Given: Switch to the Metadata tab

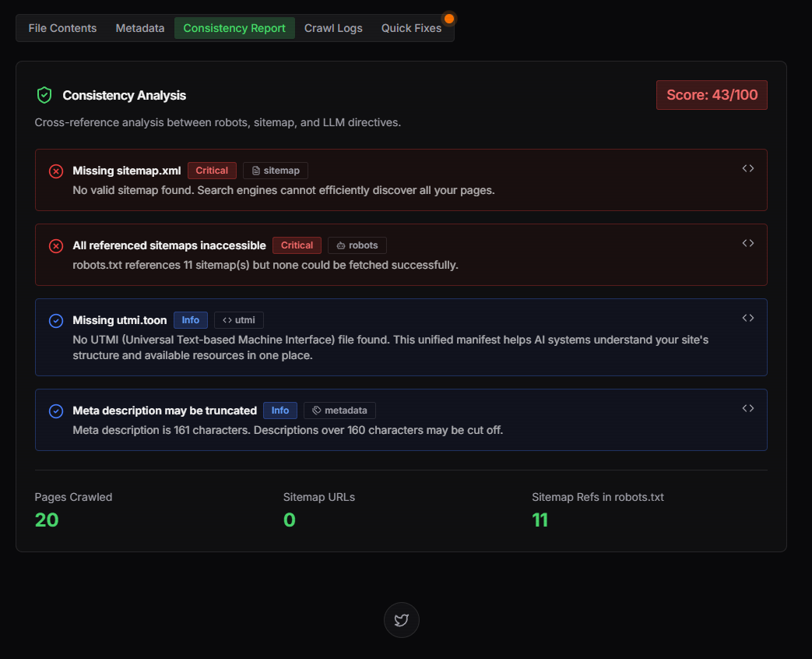Looking at the screenshot, I should (140, 28).
